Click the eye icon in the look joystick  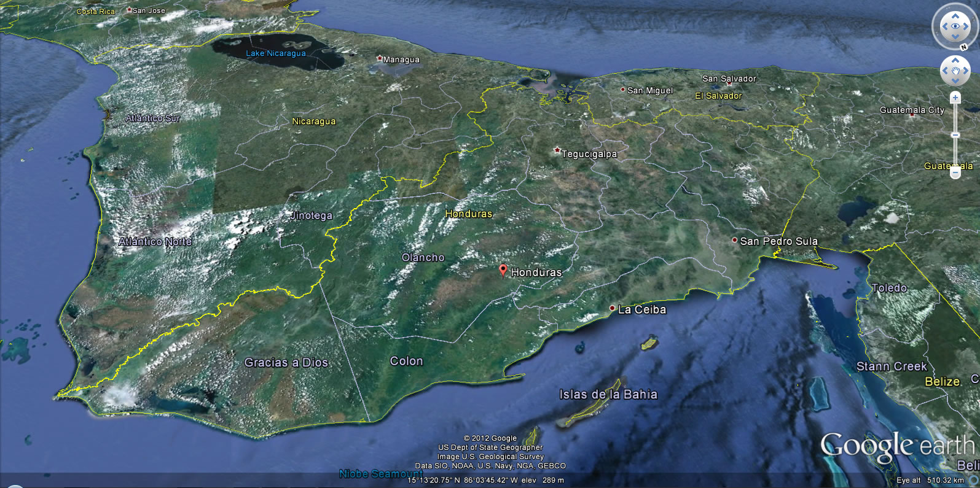click(955, 26)
